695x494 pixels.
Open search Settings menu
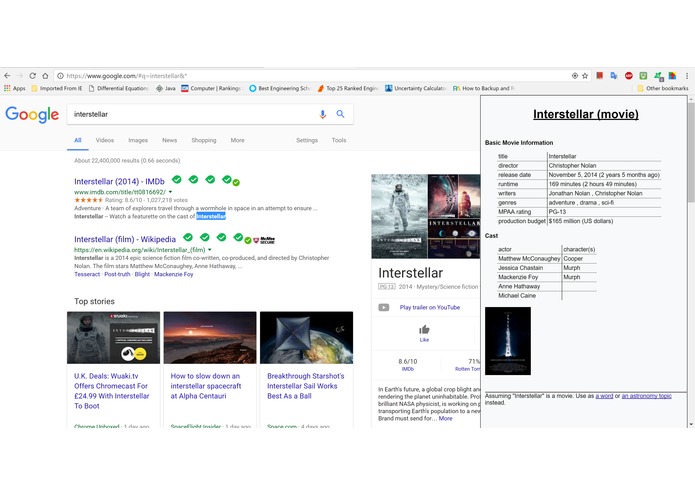click(307, 140)
